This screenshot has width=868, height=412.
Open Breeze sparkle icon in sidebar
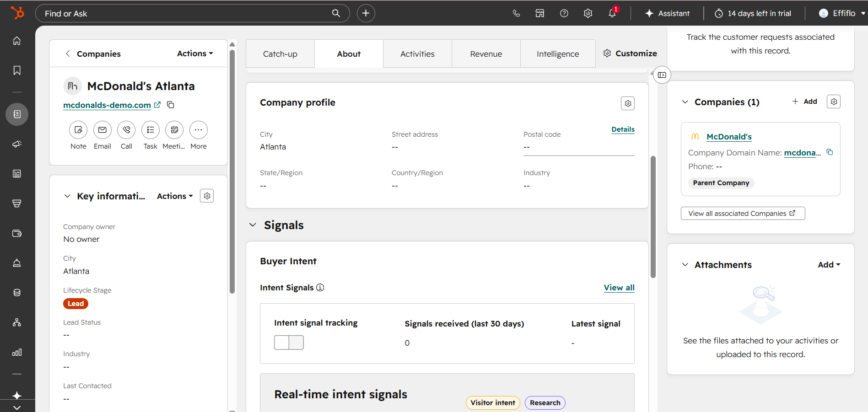tap(17, 395)
